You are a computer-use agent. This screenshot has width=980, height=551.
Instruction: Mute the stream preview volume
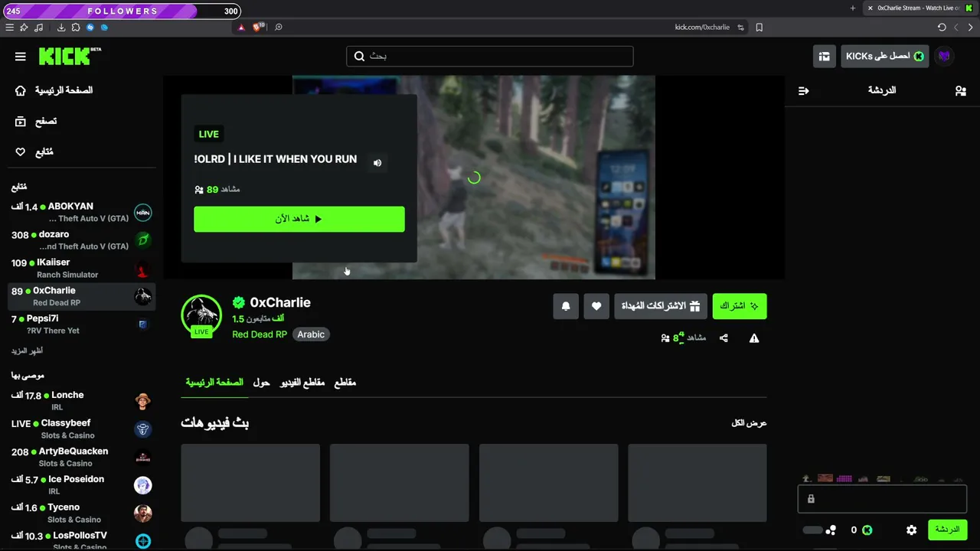point(377,162)
